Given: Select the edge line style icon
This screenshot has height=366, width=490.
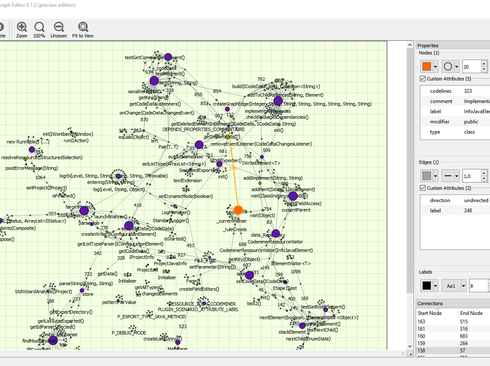Looking at the screenshot, I should click(448, 175).
